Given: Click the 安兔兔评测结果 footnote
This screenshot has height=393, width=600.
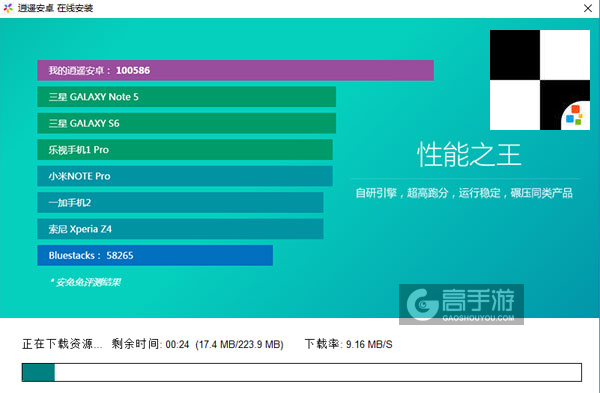Looking at the screenshot, I should [85, 282].
